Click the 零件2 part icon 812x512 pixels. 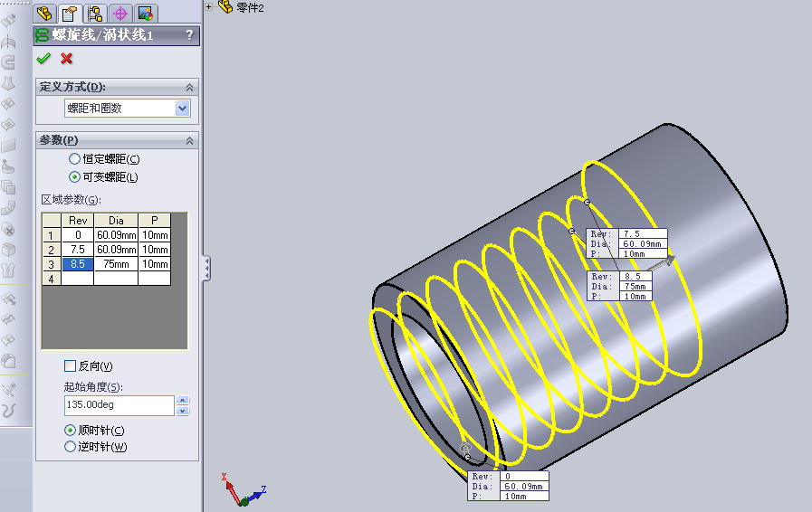coord(224,6)
